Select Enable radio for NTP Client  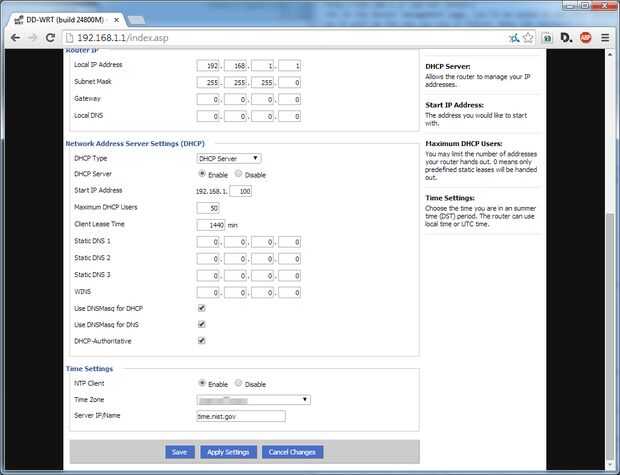(x=202, y=383)
